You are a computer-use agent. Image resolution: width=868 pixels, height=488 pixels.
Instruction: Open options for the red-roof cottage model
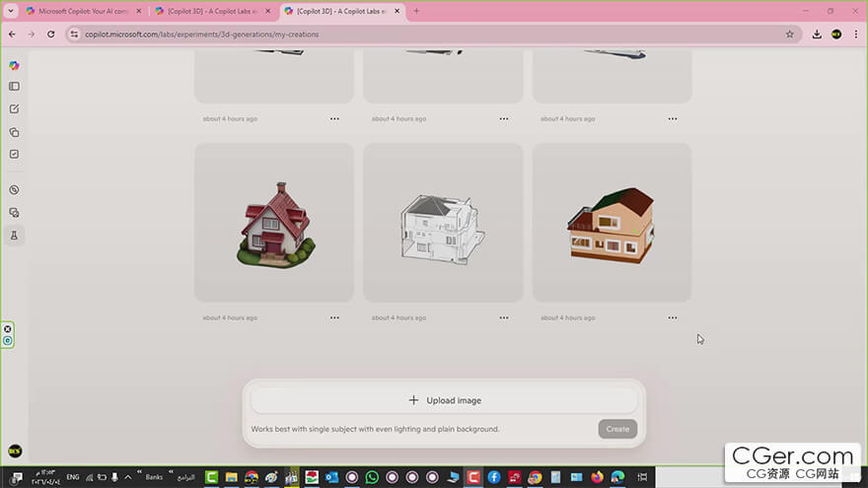click(334, 318)
